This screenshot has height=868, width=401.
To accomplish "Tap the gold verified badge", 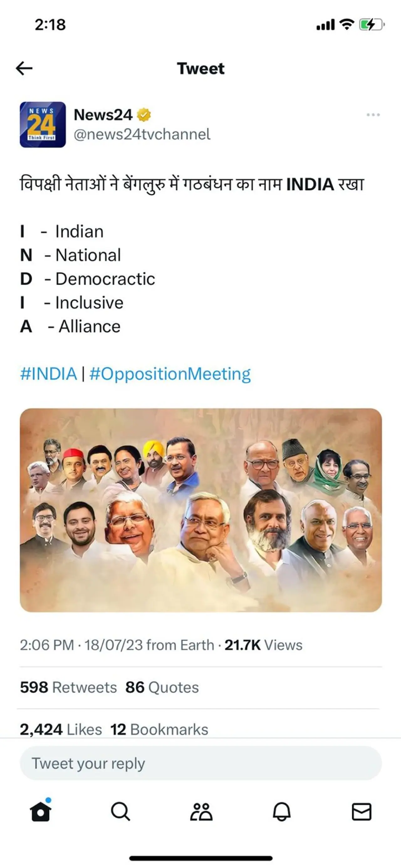I will coord(144,115).
